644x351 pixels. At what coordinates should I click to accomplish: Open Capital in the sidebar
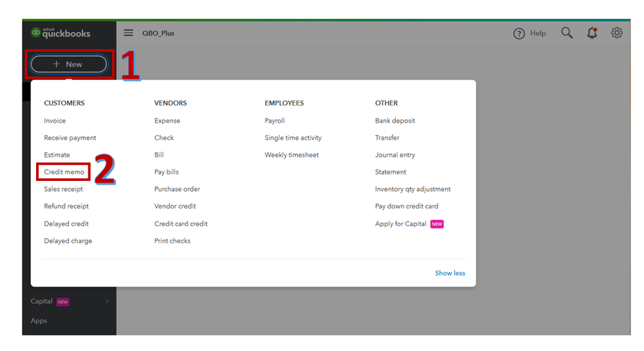pyautogui.click(x=41, y=301)
